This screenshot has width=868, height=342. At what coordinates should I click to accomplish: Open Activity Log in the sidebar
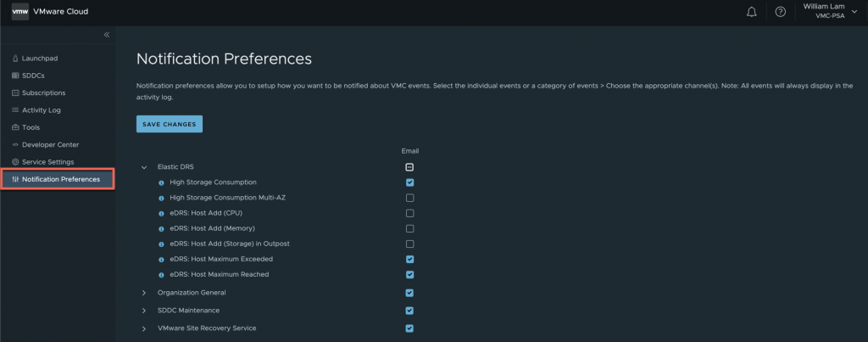point(41,109)
